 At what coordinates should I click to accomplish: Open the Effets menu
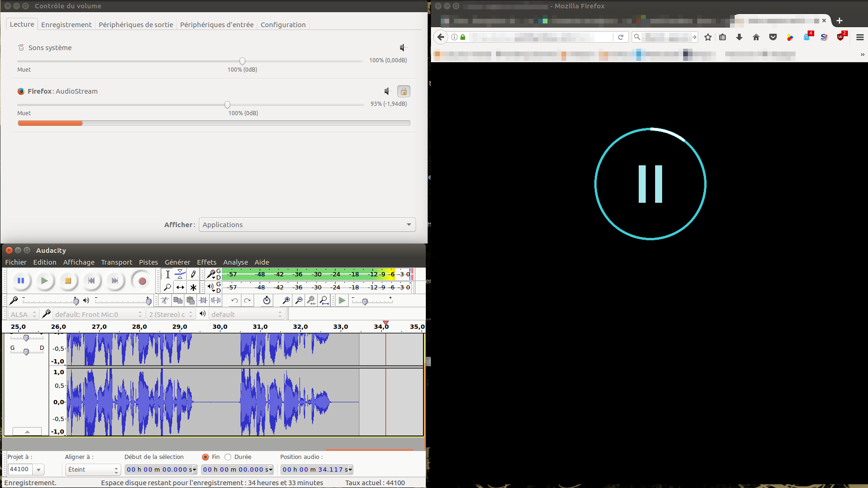[206, 262]
